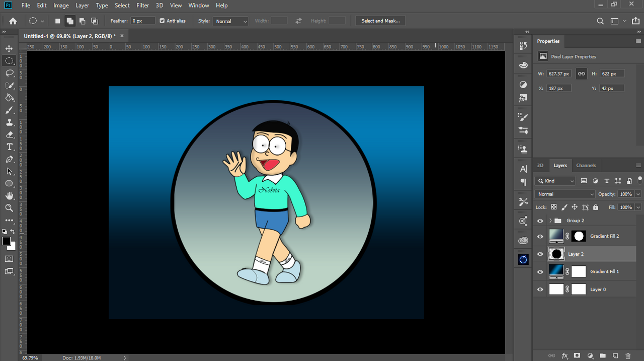Click the Home button in options bar
644x361 pixels.
tap(13, 21)
